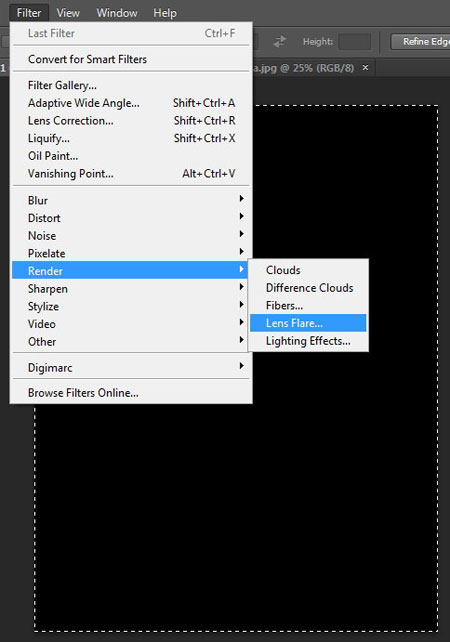The image size is (450, 642).
Task: Open the Window menu
Action: pos(117,13)
